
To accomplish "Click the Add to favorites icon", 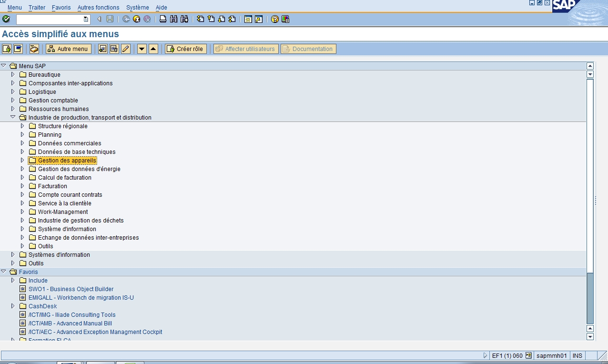I will (x=103, y=49).
